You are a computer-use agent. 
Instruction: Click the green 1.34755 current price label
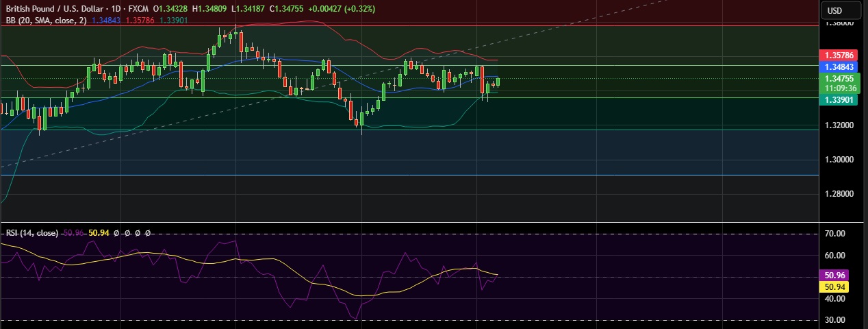point(839,79)
